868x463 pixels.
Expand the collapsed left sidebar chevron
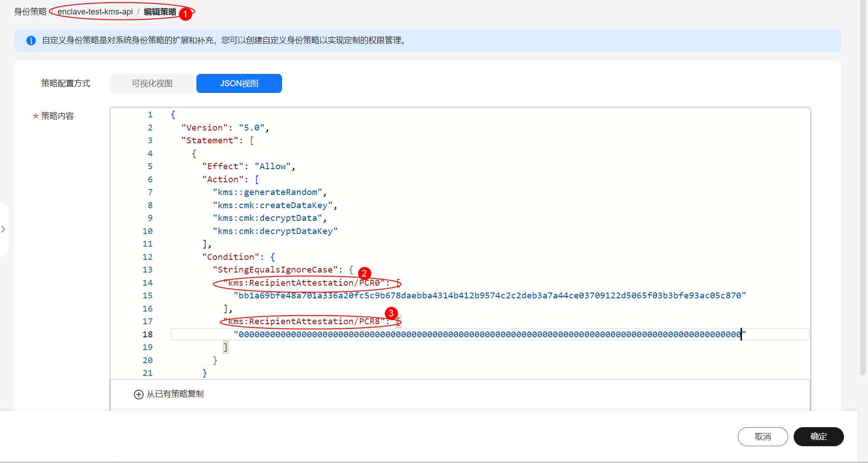(3, 229)
